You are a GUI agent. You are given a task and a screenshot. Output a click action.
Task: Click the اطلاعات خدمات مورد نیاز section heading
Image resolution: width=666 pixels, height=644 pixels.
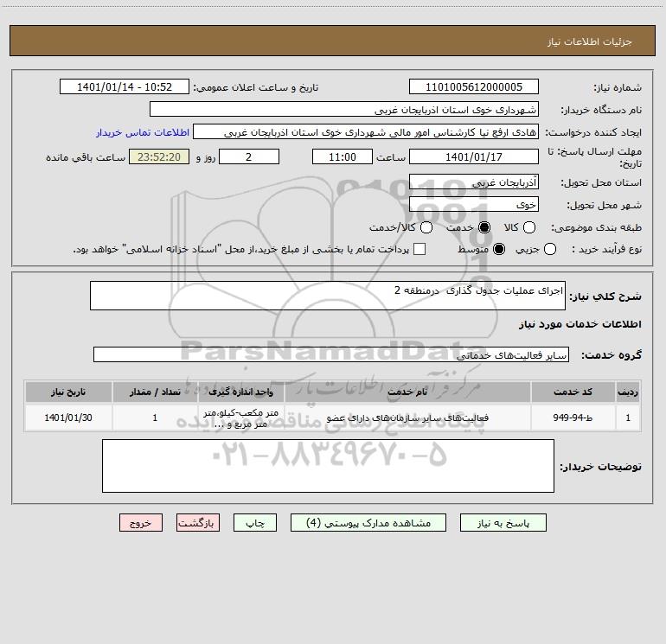tap(580, 324)
